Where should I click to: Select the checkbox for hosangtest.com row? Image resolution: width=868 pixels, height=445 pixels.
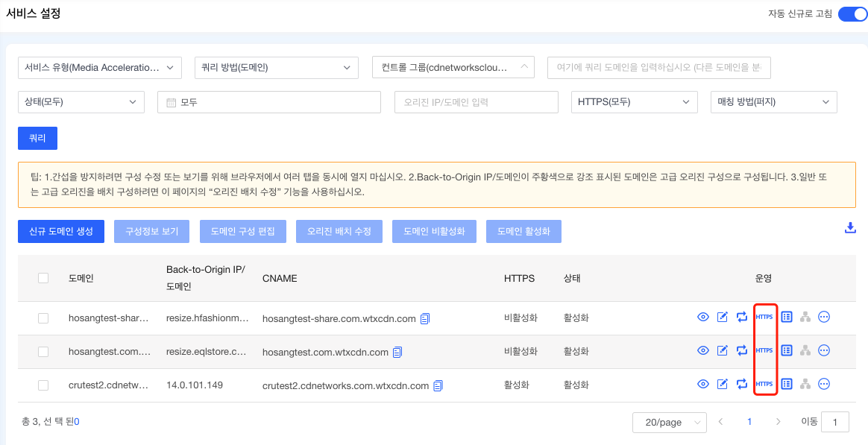[x=43, y=350]
